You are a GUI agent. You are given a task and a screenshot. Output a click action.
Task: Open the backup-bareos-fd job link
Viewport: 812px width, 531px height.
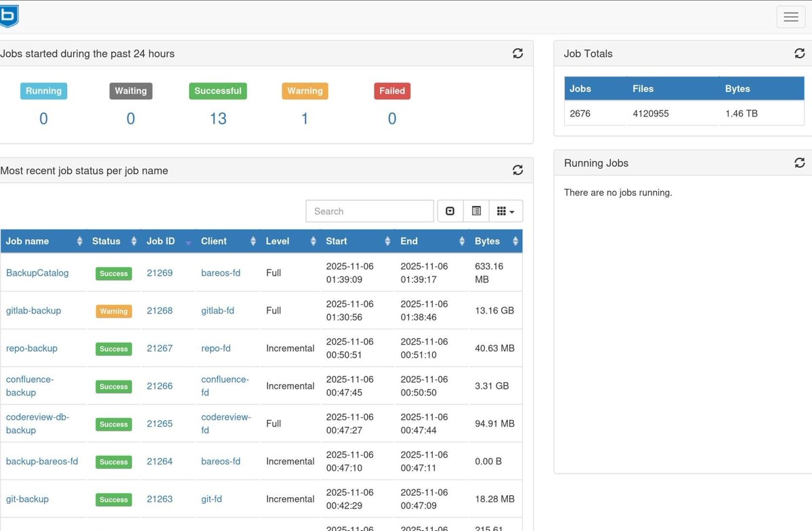pyautogui.click(x=42, y=461)
